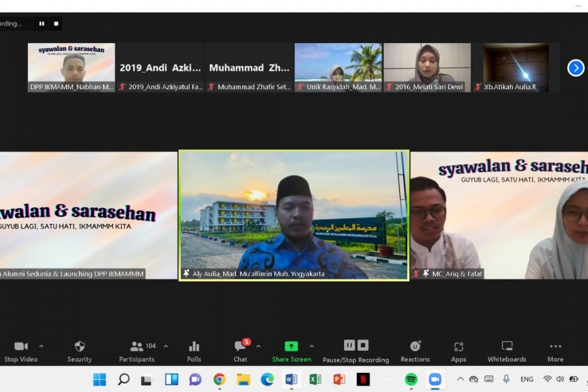588x392 pixels.
Task: Expand the arrow next to Chat
Action: 258,346
